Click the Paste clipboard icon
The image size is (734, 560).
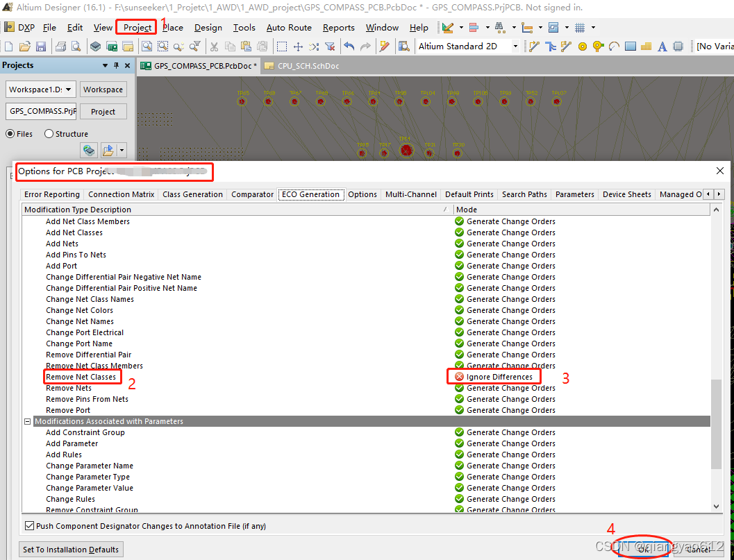click(x=247, y=46)
